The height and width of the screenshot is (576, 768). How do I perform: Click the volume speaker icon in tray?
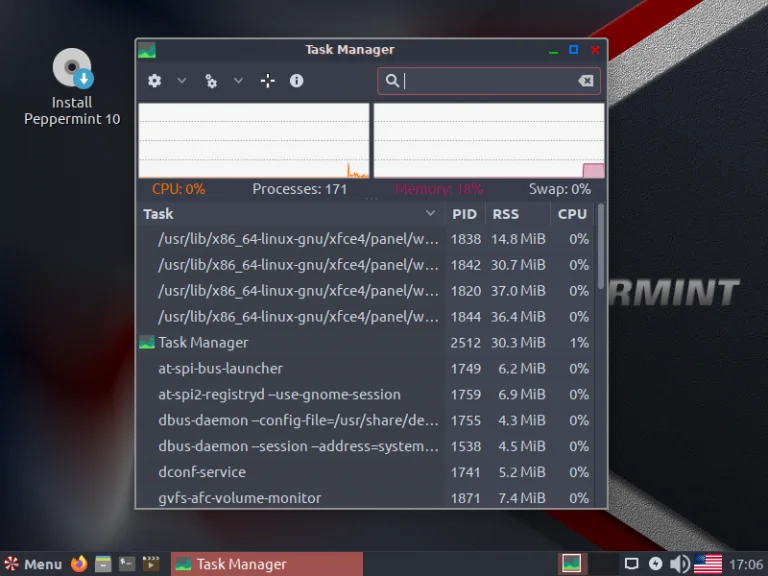(x=679, y=564)
